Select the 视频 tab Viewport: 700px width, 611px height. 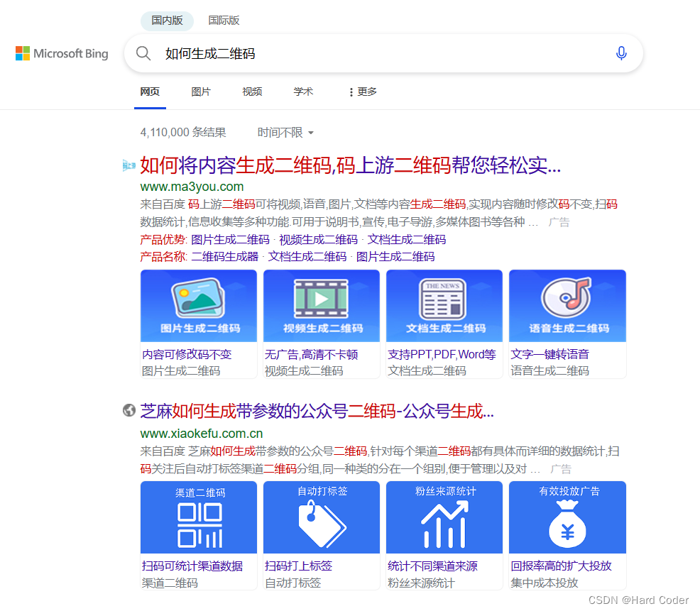tap(252, 92)
